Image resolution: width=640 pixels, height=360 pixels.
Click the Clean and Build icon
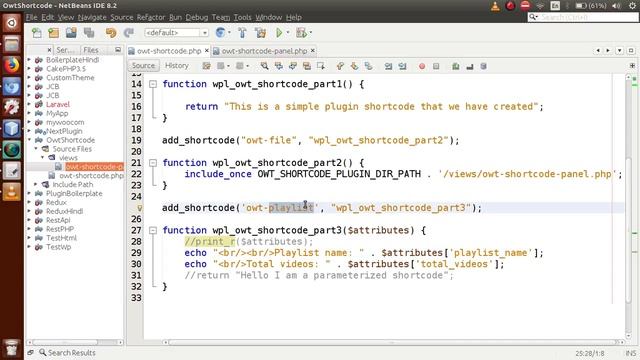click(x=260, y=33)
